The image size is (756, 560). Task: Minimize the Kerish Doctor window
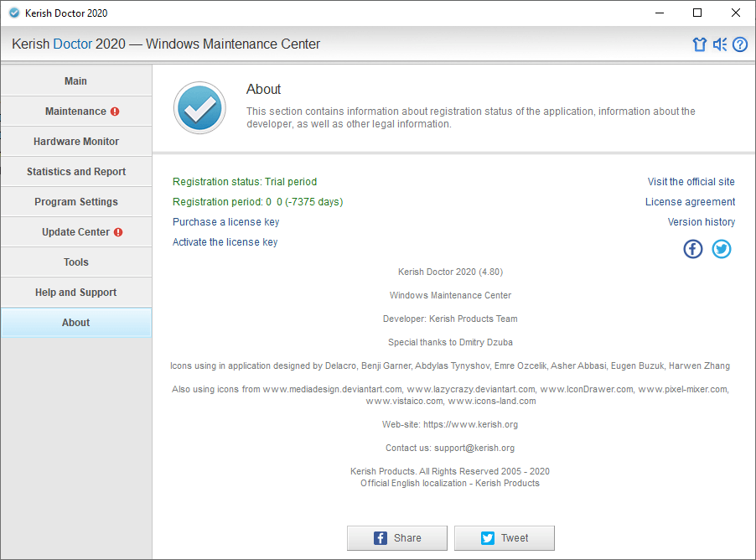pos(660,13)
